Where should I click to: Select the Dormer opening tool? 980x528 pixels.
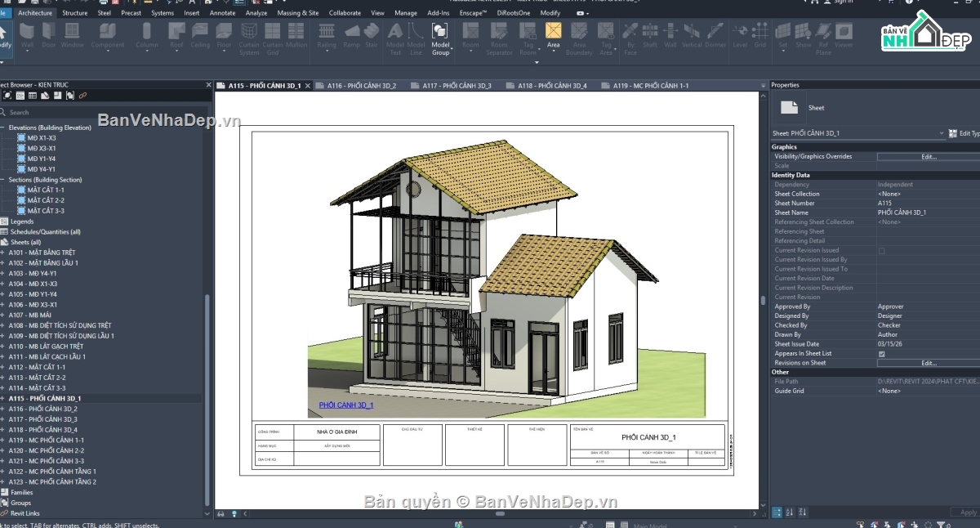click(715, 35)
